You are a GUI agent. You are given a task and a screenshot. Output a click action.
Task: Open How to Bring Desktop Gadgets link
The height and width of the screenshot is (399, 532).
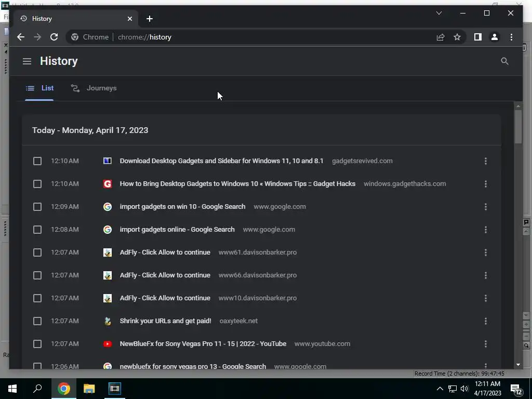click(x=237, y=184)
